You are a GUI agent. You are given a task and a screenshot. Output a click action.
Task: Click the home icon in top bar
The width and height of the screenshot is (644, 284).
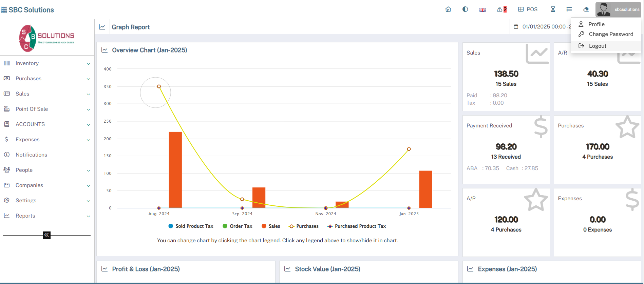(x=448, y=9)
